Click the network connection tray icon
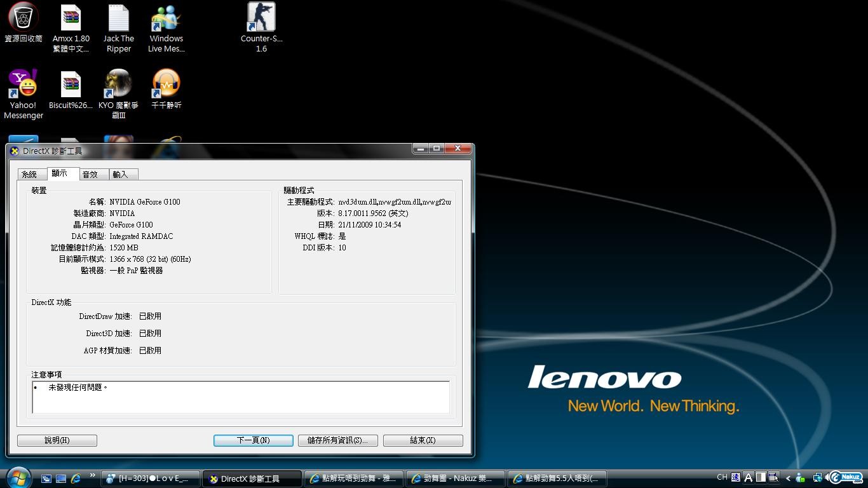The width and height of the screenshot is (868, 488). point(818,478)
